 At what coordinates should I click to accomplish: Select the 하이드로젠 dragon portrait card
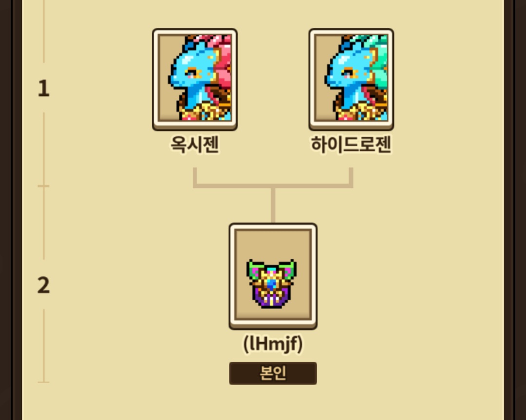coord(351,79)
